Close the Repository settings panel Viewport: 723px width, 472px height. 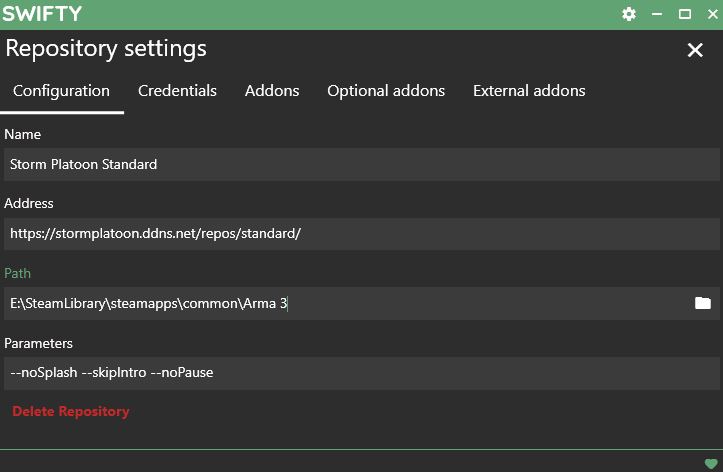[x=695, y=50]
